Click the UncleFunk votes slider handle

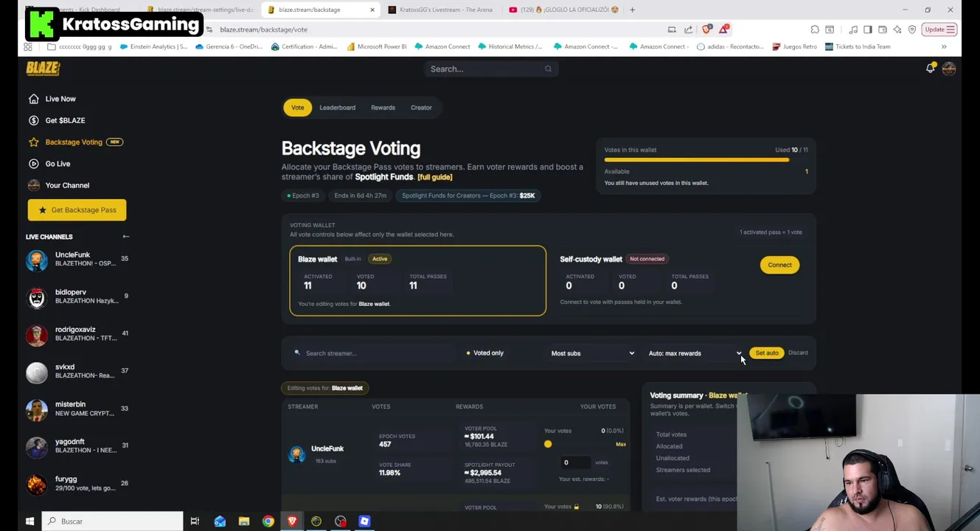(548, 444)
